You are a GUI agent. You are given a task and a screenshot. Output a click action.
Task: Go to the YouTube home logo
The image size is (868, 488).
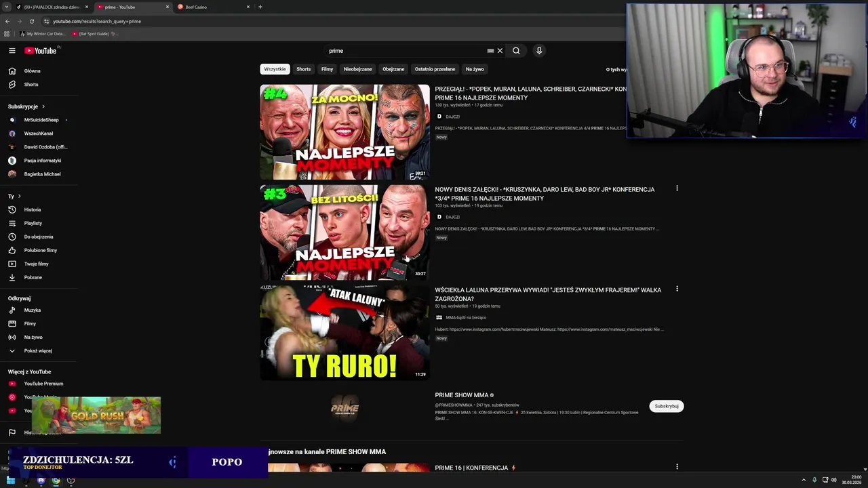point(41,51)
